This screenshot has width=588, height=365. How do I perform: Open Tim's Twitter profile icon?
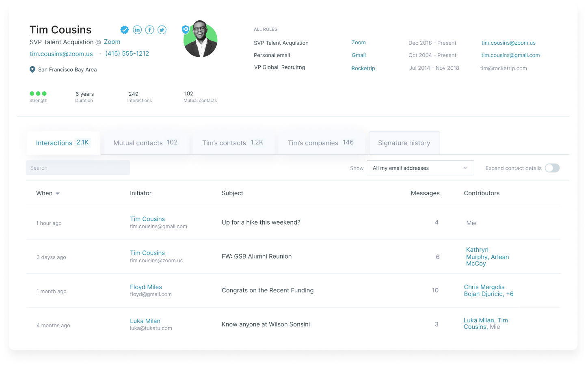pyautogui.click(x=162, y=30)
